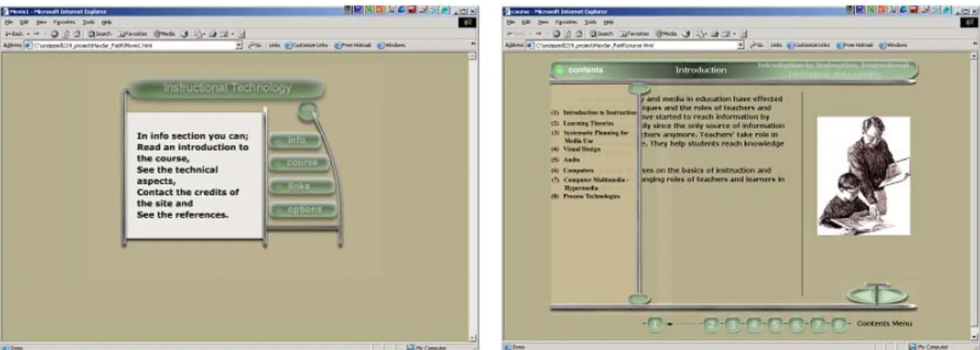Go to chapter 4 circle button
This screenshot has height=350, width=980.
754,324
